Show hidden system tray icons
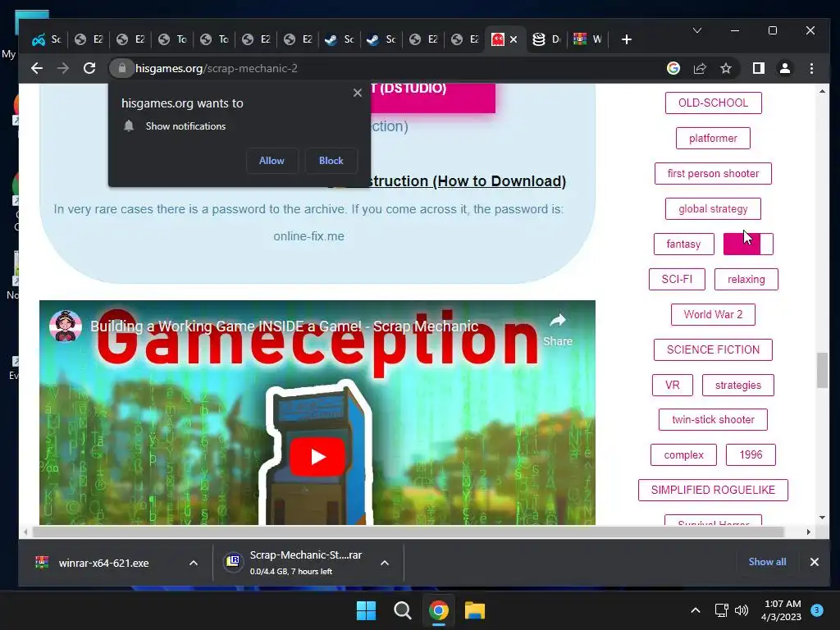The image size is (840, 630). pyautogui.click(x=696, y=610)
